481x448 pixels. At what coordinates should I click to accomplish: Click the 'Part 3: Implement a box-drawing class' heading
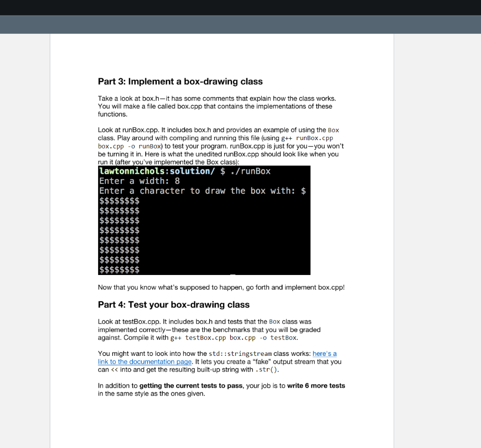click(x=180, y=81)
